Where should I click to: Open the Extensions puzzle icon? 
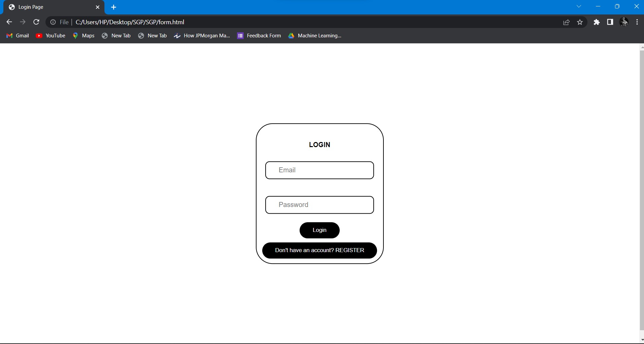pyautogui.click(x=597, y=22)
